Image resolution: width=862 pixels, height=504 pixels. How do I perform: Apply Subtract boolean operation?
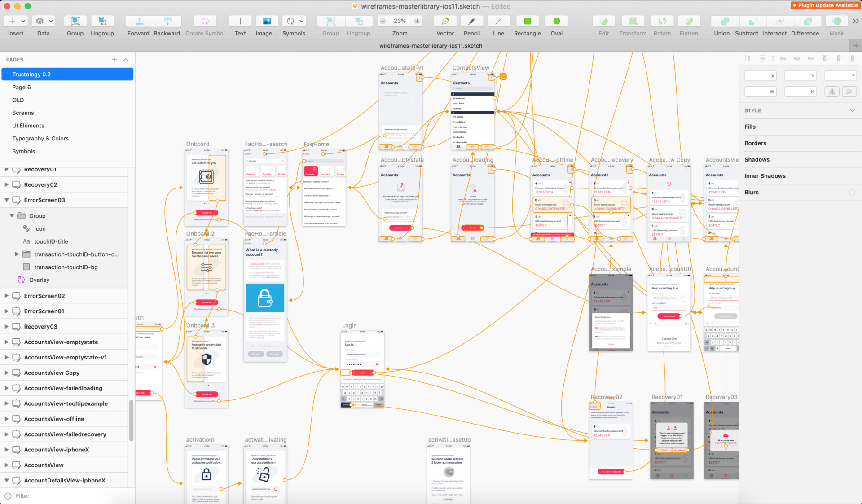point(752,21)
